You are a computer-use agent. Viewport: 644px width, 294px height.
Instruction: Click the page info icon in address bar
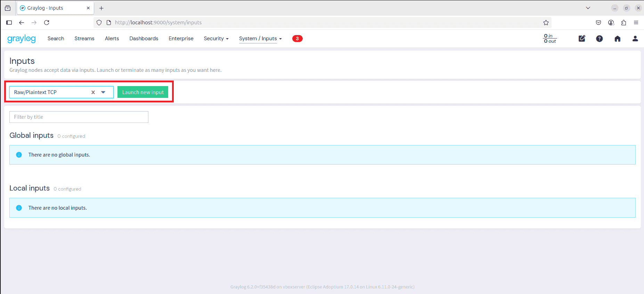pos(109,23)
